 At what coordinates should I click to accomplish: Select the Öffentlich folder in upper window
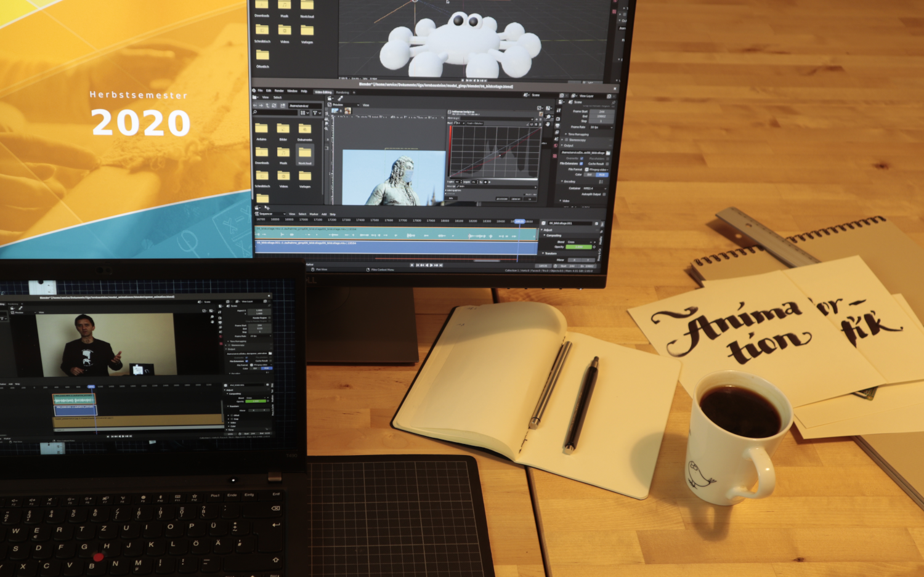[262, 58]
